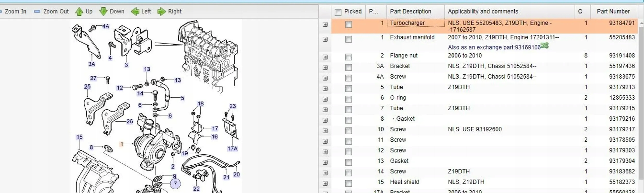Check the Bracket 3A row checkbox
This screenshot has height=193, width=644.
coord(348,68)
